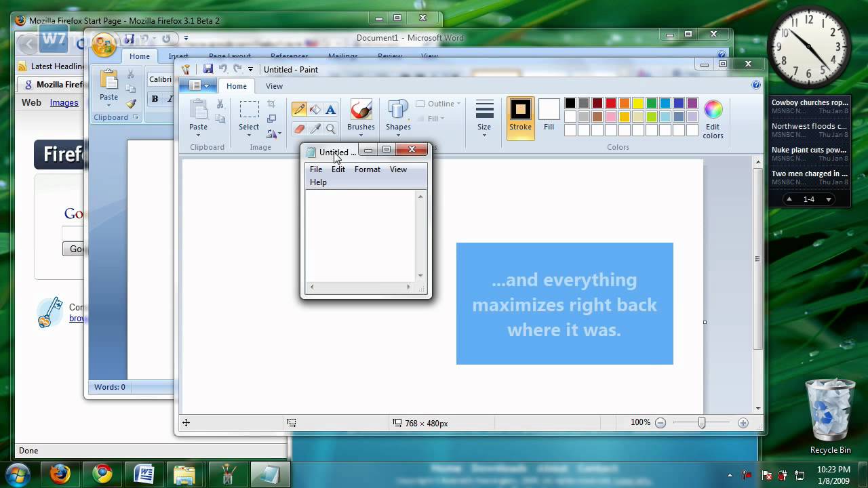868x488 pixels.
Task: Click next page arrow in news gadget
Action: 829,199
